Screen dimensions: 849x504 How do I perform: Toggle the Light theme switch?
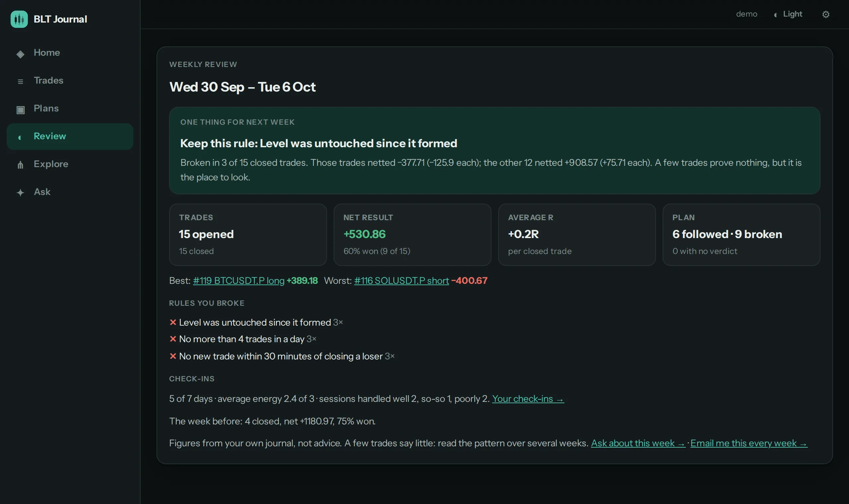pos(788,14)
